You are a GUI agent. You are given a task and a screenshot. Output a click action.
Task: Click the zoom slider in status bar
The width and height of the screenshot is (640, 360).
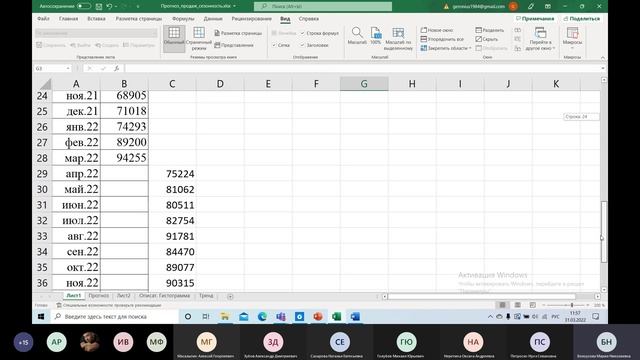click(x=572, y=305)
